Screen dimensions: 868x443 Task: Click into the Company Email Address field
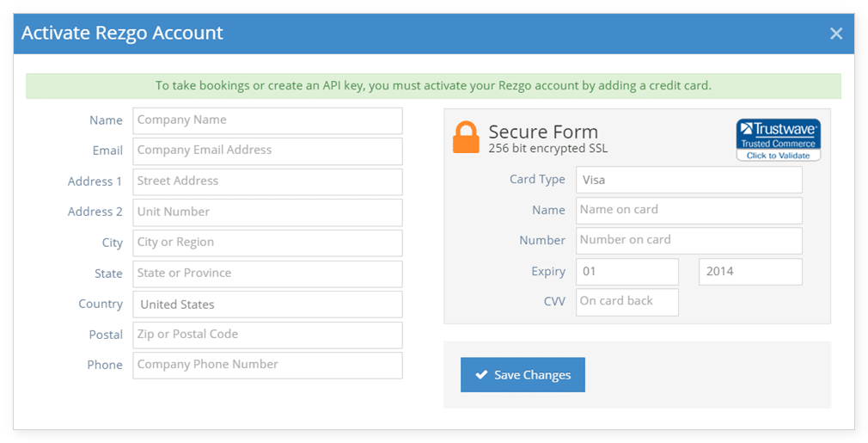point(267,151)
